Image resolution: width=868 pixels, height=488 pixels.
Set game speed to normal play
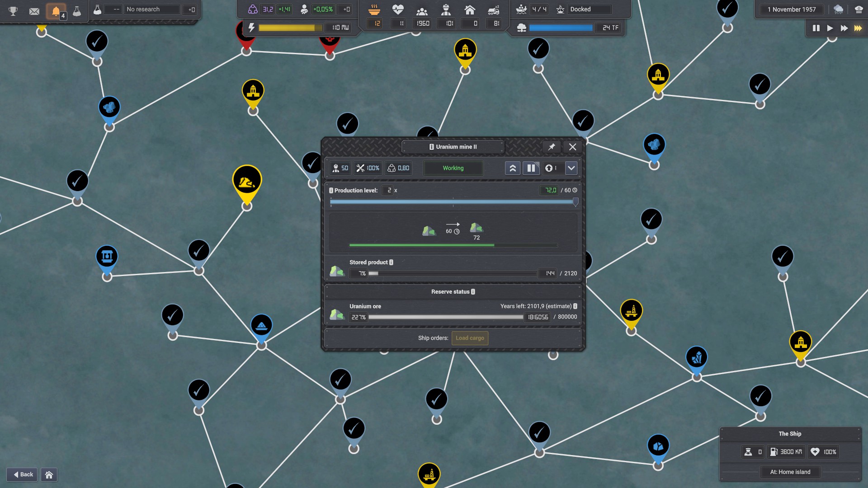pos(830,28)
